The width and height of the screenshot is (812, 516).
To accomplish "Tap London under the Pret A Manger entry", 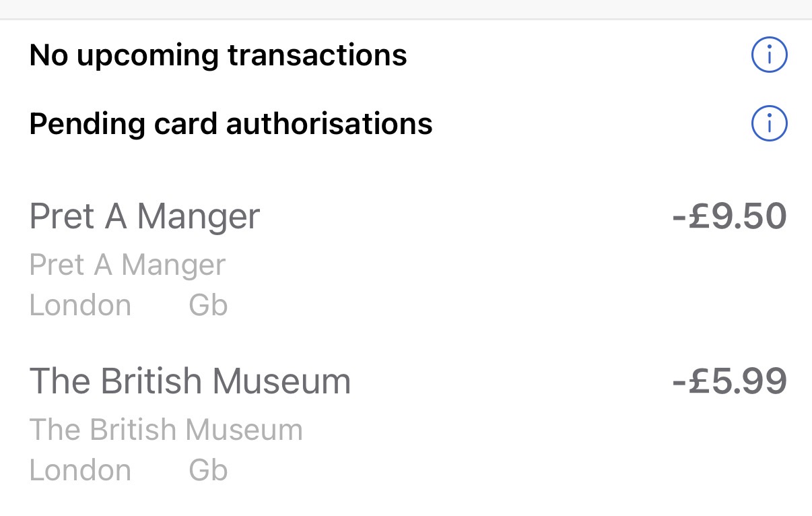I will point(80,305).
